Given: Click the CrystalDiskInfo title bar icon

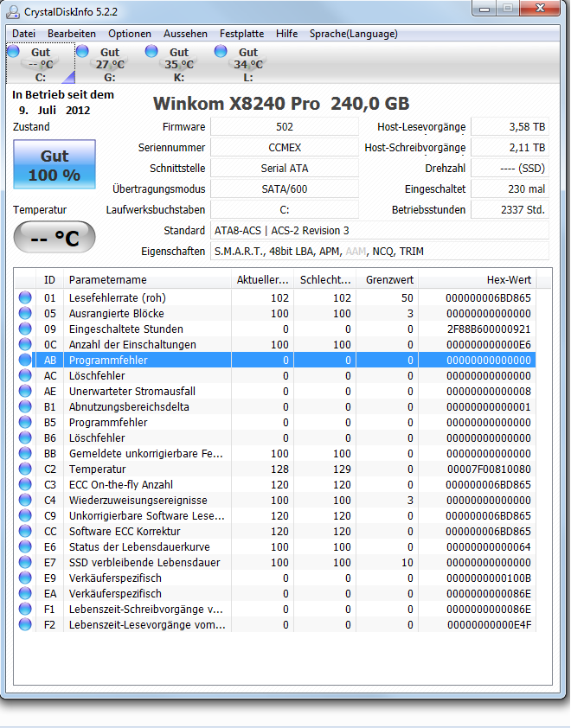Looking at the screenshot, I should [13, 11].
